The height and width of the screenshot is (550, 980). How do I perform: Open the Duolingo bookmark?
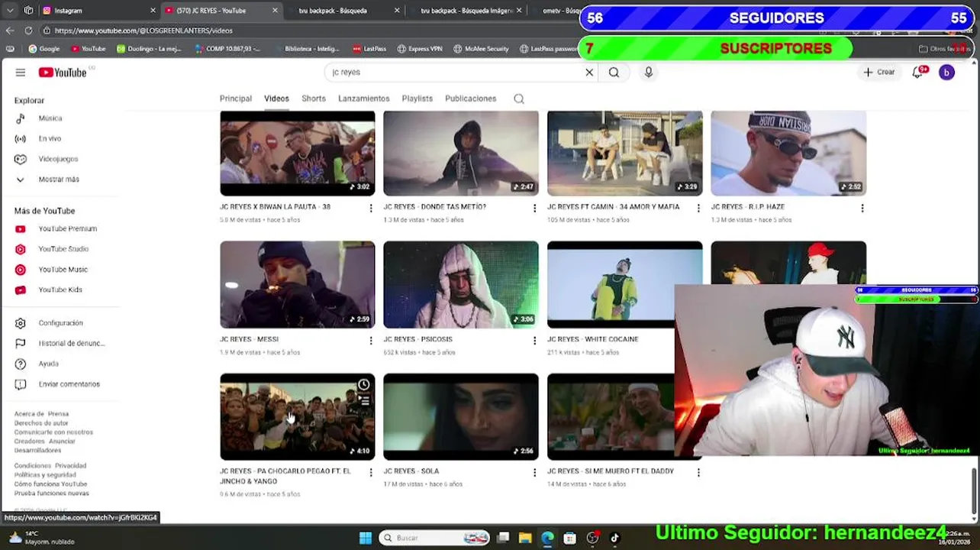point(149,49)
